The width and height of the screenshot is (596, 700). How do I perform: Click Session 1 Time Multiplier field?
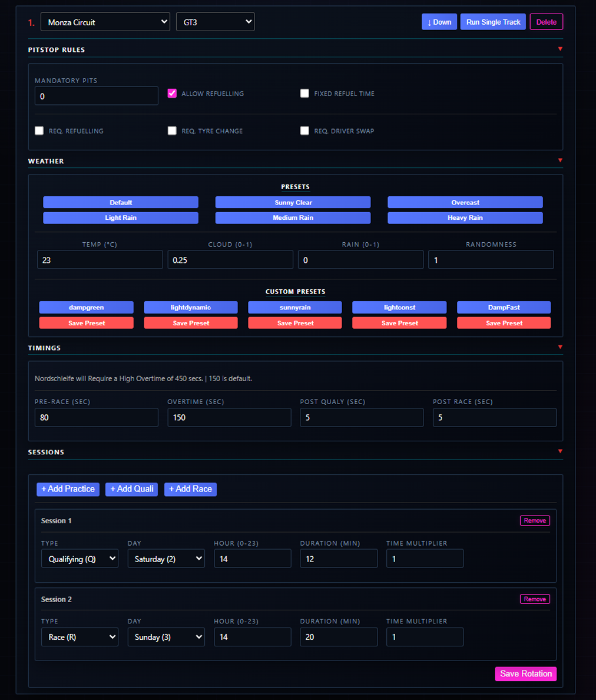425,559
